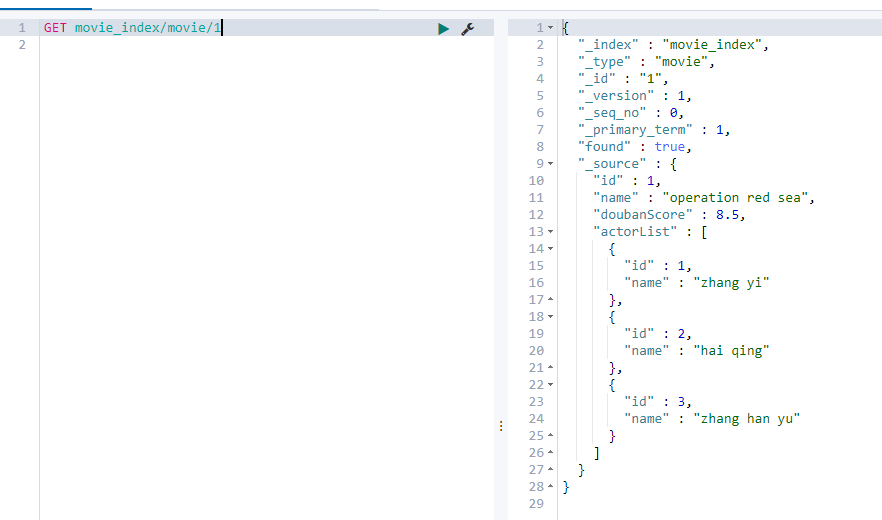Click the "_primary_term" key
882x520 pixels.
pyautogui.click(x=635, y=130)
